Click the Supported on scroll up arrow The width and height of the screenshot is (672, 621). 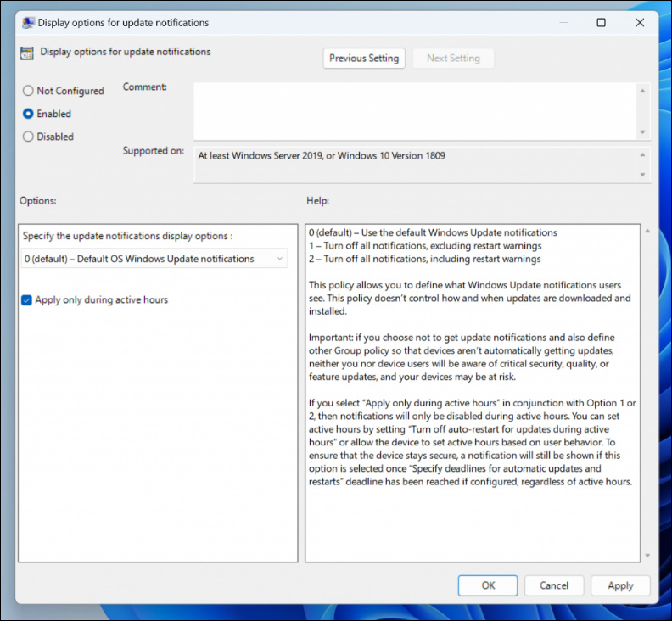(642, 154)
